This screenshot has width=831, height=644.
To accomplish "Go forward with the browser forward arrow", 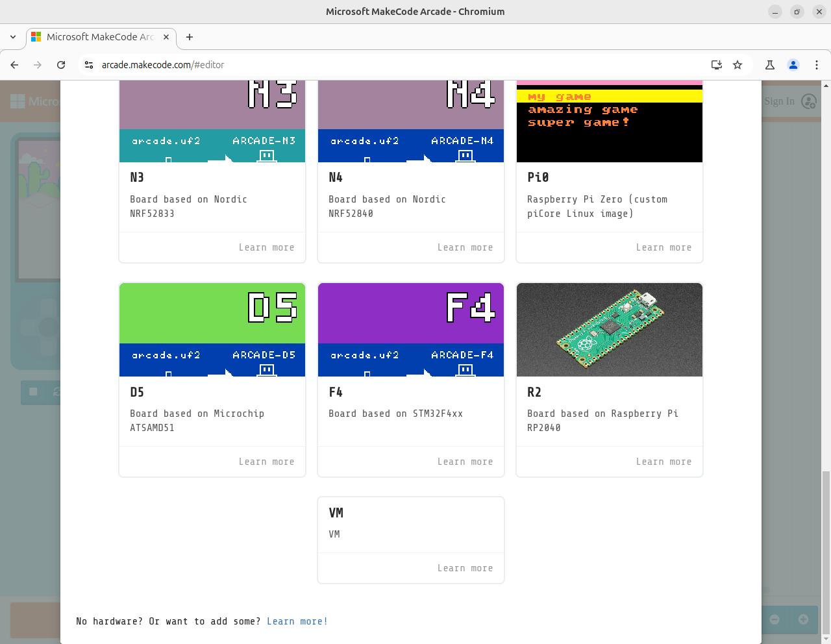I will click(38, 65).
